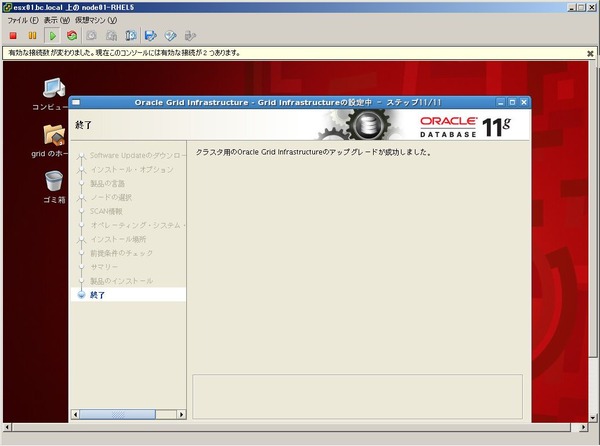600x446 pixels.
Task: Click the connect CD/DVD device icon
Action: [x=171, y=36]
